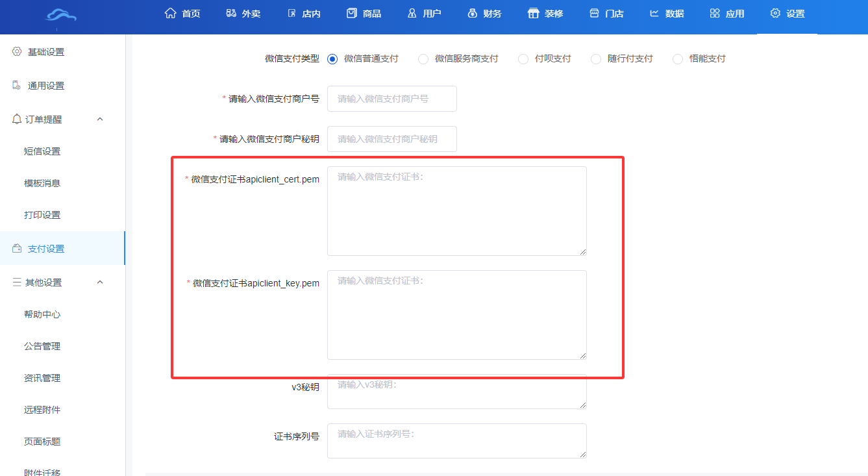Click the home icon beside 首页
The height and width of the screenshot is (476, 868).
point(171,13)
